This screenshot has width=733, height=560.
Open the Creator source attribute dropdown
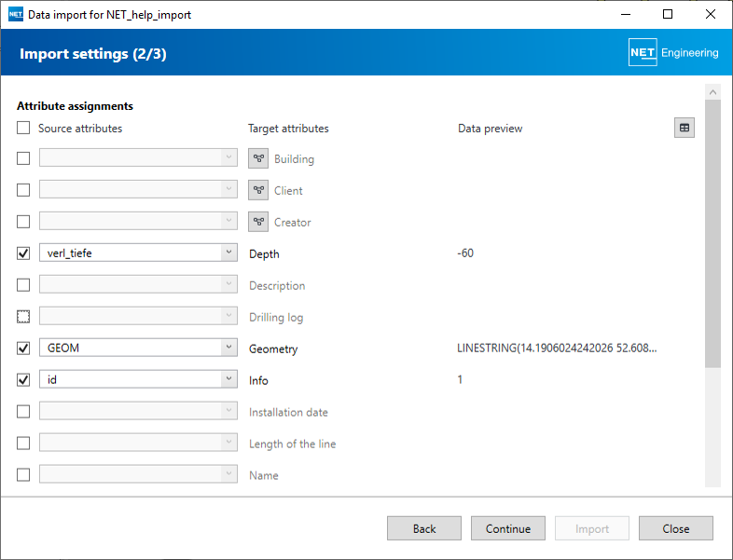coord(138,221)
